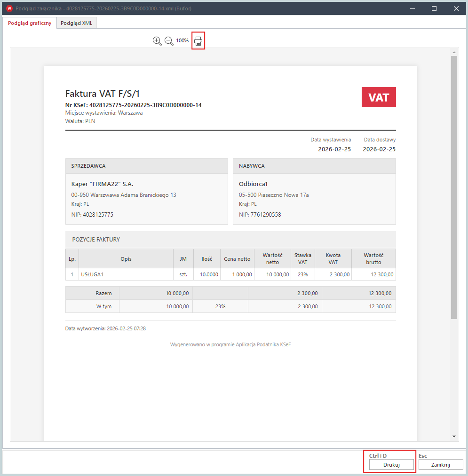Viewport: 468px width, 476px height.
Task: Switch to the Podgląd XML tab
Action: coord(77,23)
